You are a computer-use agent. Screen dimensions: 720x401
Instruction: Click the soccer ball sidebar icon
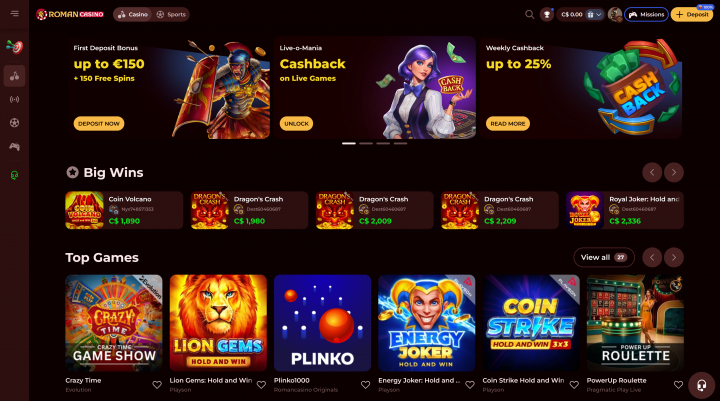(15, 123)
